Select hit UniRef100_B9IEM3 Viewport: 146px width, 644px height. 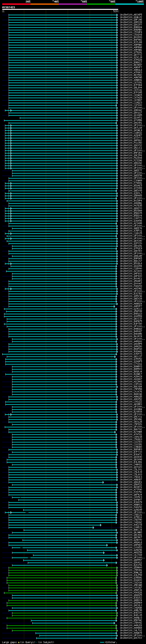tap(131, 37)
